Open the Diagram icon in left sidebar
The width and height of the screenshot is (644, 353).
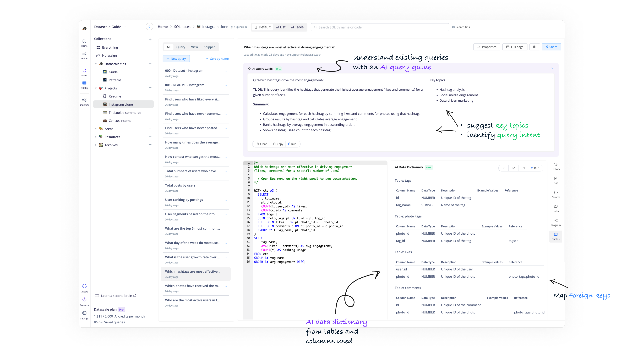coord(84,101)
